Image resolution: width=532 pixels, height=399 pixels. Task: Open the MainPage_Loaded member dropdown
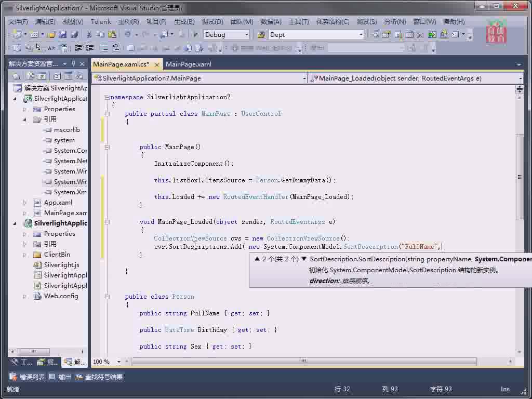click(x=520, y=78)
